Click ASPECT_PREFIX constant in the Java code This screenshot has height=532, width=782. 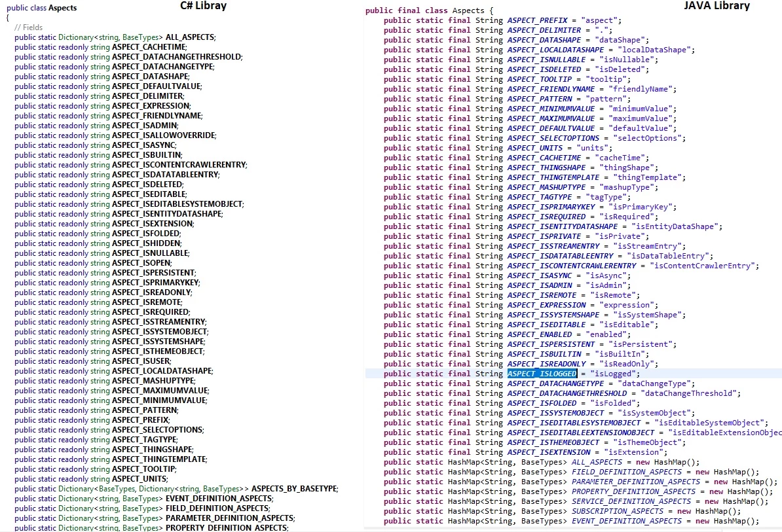click(537, 20)
